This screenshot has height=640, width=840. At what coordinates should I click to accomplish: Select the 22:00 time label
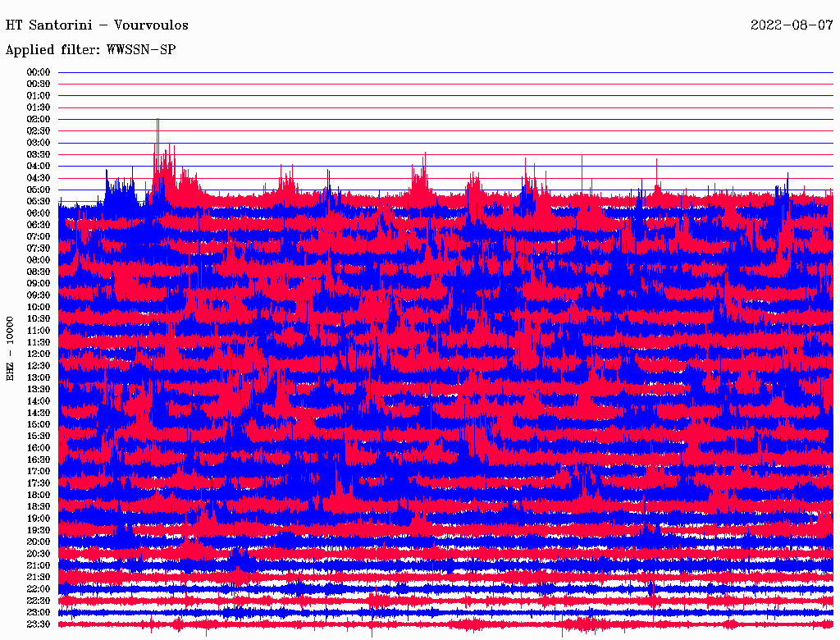39,589
